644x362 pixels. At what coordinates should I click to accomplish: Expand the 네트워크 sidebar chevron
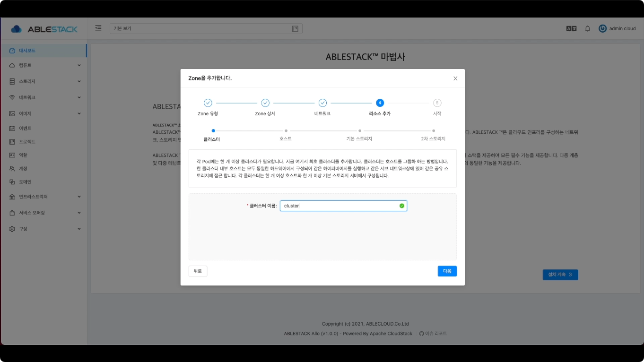point(79,97)
